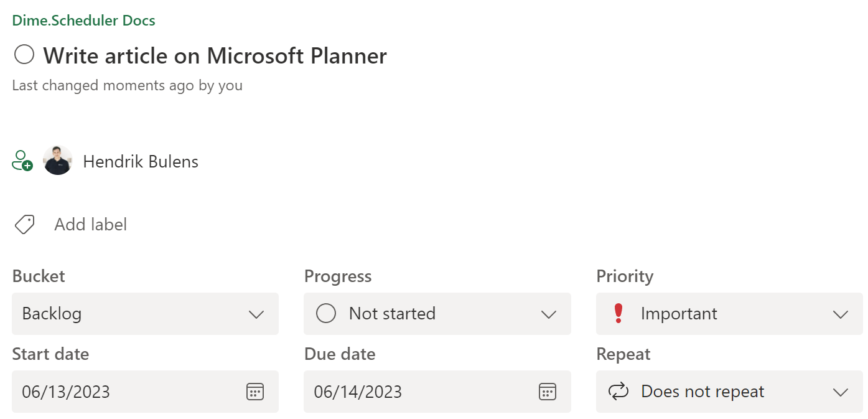
Task: Open the Due date calendar picker icon
Action: point(547,392)
